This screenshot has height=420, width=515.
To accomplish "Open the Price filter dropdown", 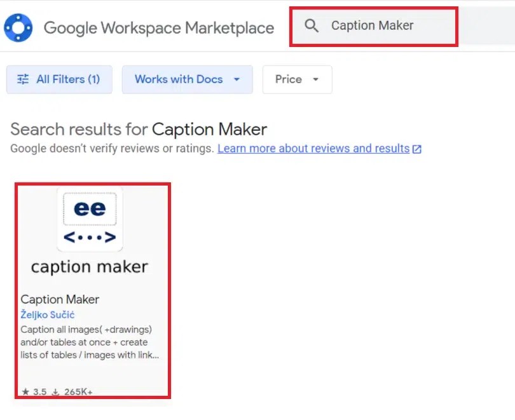I will [x=297, y=79].
